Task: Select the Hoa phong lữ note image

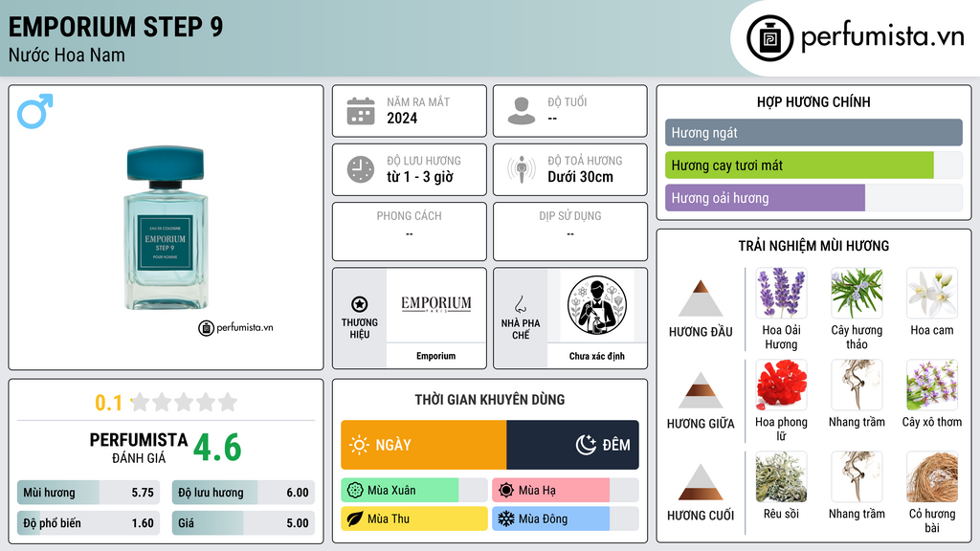Action: (x=781, y=385)
